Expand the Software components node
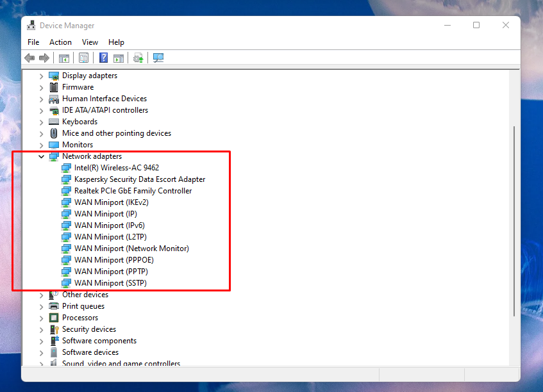This screenshot has height=392, width=543. [41, 341]
